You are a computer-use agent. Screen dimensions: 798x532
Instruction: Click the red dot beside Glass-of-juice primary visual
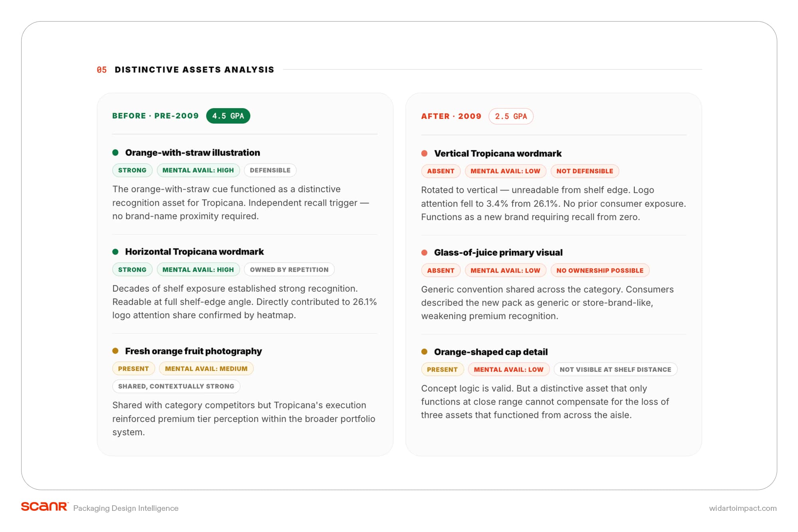pos(425,253)
